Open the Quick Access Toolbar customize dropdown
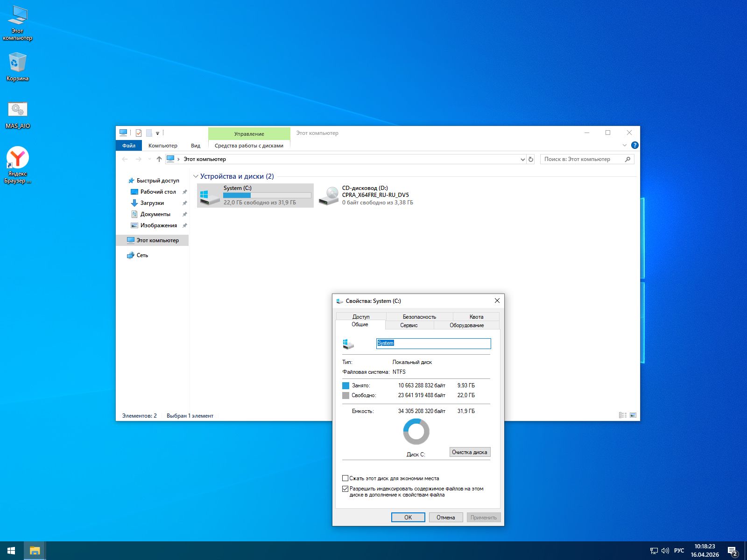 tap(157, 133)
